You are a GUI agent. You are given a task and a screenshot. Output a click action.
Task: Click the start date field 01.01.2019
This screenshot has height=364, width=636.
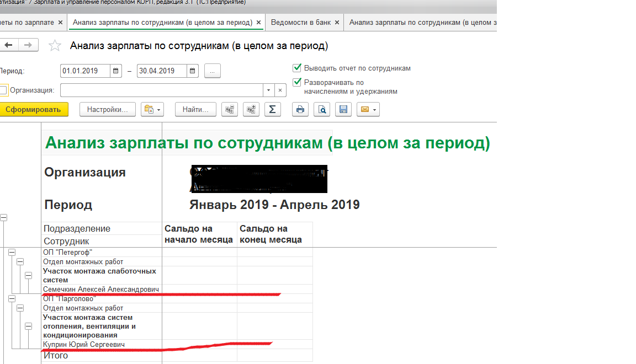[x=85, y=71]
